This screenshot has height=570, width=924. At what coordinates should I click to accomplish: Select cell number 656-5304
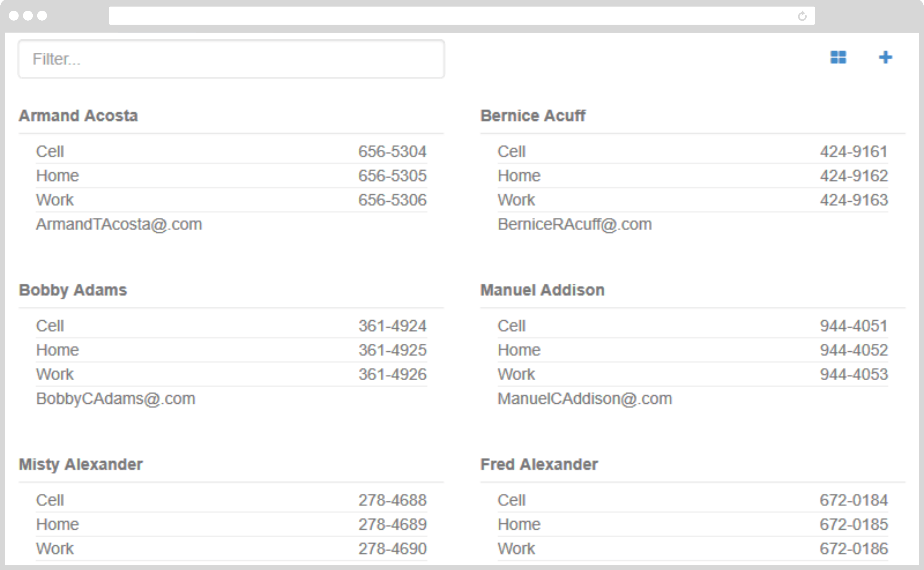pos(392,152)
